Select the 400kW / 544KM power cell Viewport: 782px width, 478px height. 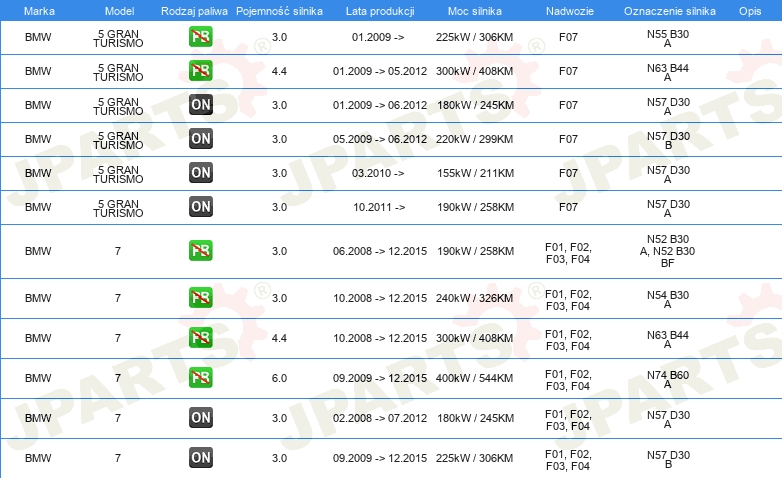[474, 378]
